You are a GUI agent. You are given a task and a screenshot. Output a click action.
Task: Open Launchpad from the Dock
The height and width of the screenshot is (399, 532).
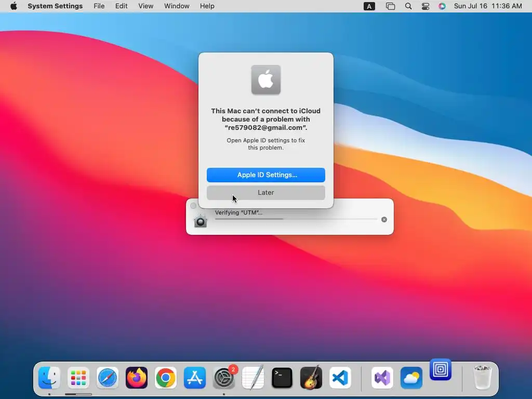click(x=78, y=378)
